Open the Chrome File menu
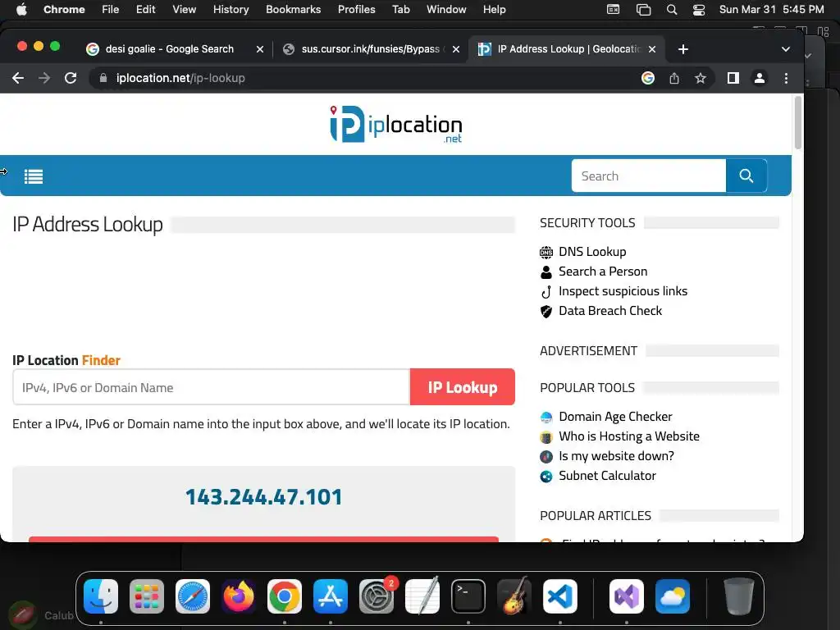Screen dimensions: 840x630 point(111,10)
